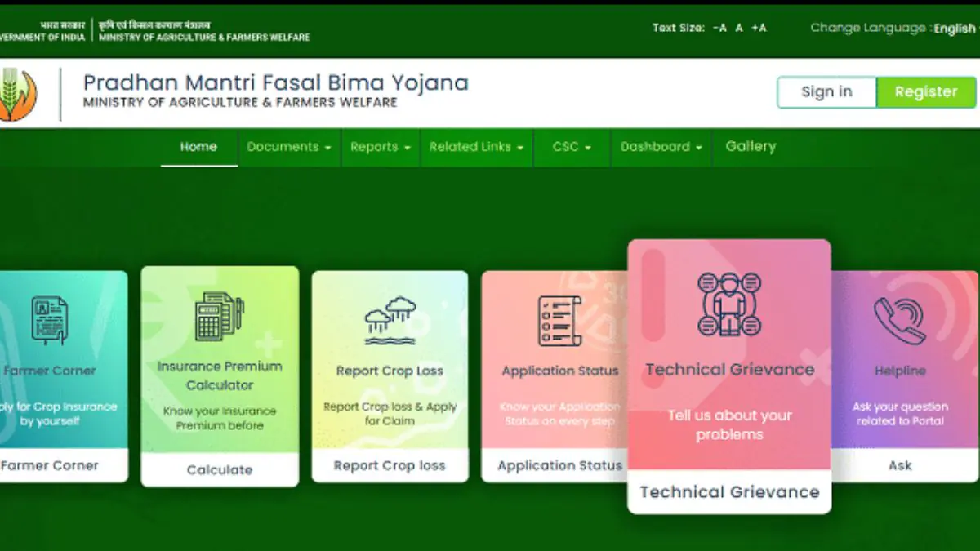Open the Dashboard menu item
980x551 pixels.
tap(660, 147)
